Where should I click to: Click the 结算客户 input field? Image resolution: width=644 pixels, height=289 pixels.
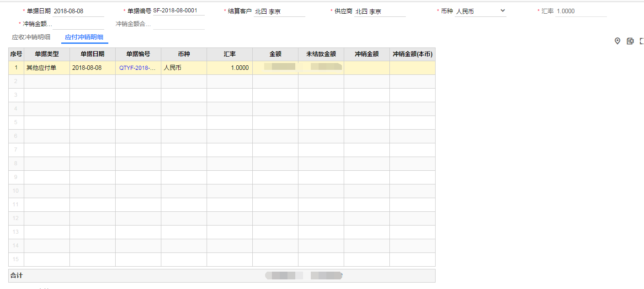click(279, 11)
